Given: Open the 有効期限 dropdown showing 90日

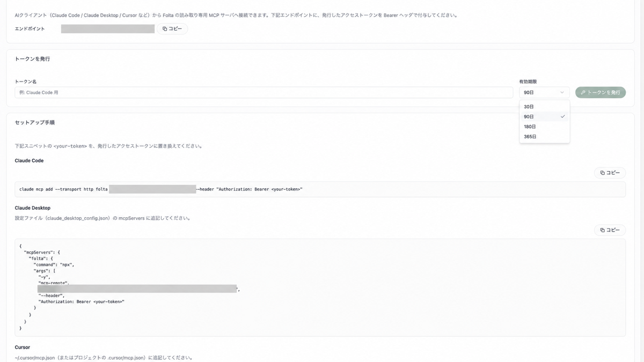Looking at the screenshot, I should click(x=544, y=92).
